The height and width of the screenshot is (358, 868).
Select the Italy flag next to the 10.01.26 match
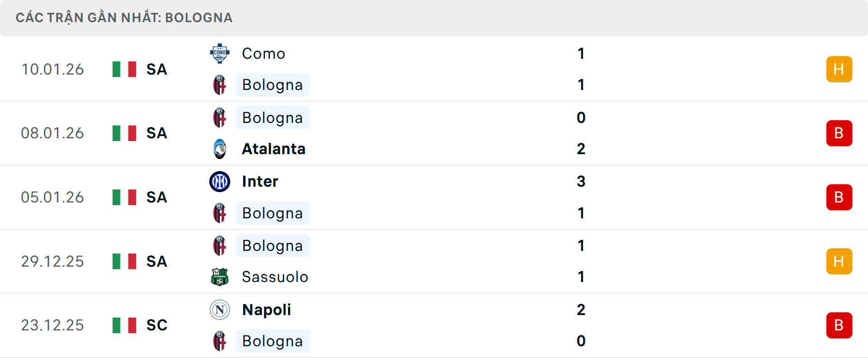pos(124,69)
